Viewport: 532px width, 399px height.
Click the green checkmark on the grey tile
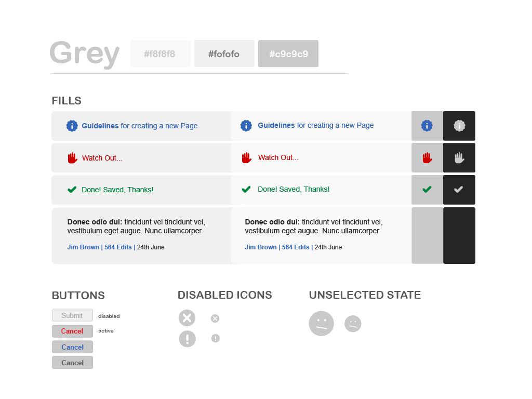coord(427,189)
